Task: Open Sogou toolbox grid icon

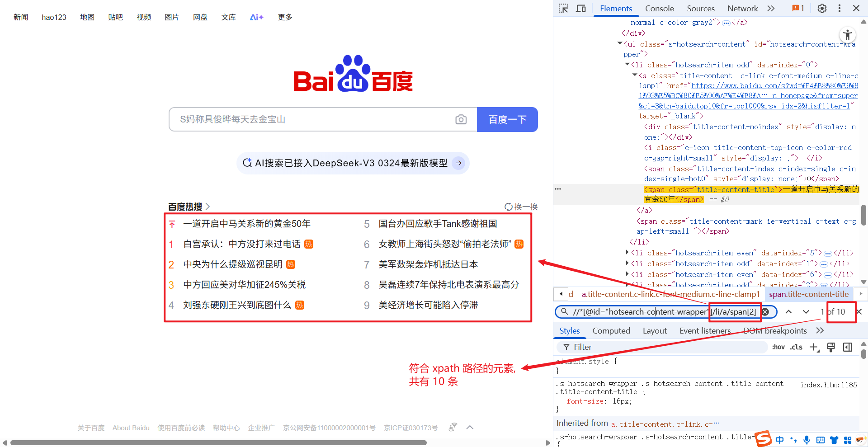Action: [848, 440]
